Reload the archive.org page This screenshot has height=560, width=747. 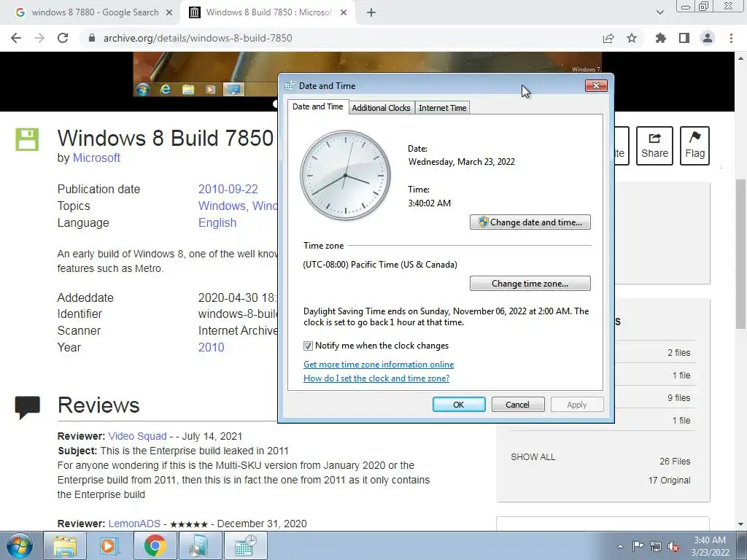click(x=63, y=38)
